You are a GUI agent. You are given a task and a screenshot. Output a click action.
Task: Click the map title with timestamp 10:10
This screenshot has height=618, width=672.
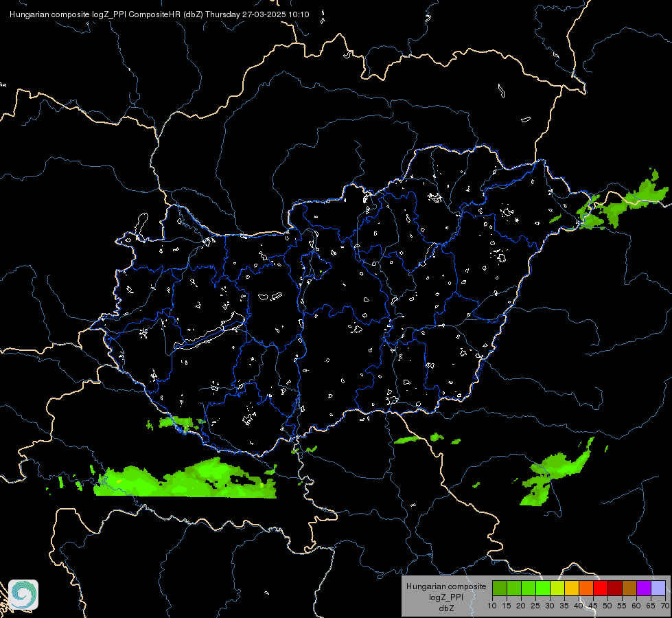click(159, 14)
